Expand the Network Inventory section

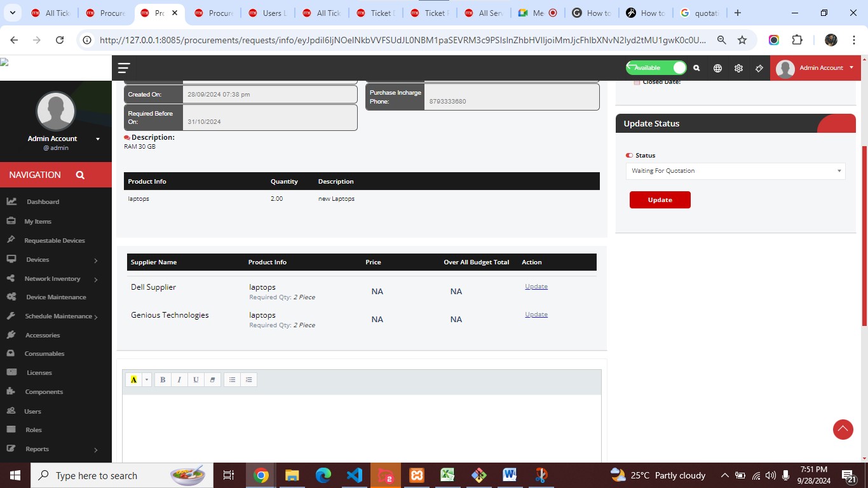51,278
